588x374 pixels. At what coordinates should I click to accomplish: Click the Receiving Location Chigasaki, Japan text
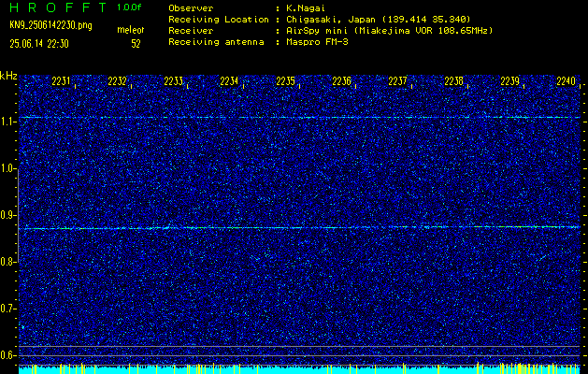click(379, 19)
